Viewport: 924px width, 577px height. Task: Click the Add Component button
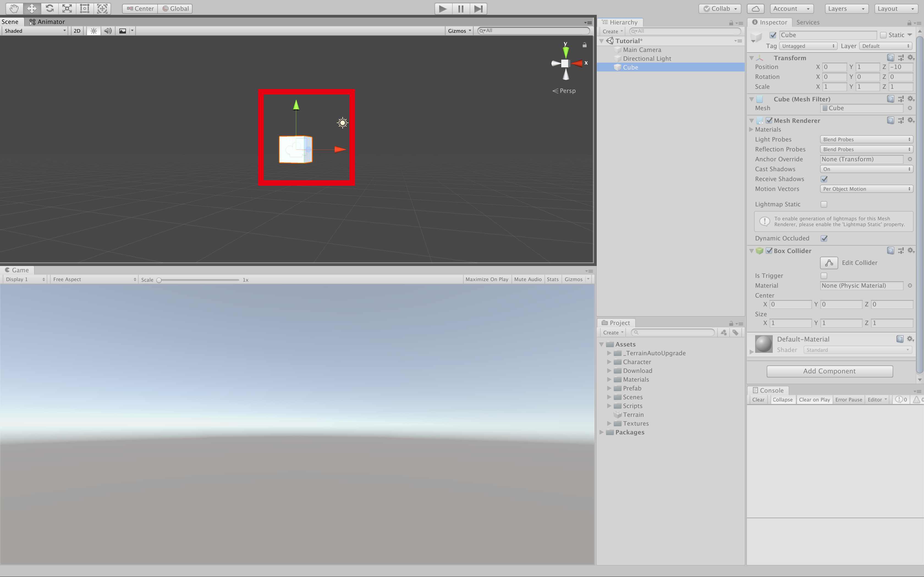click(829, 371)
